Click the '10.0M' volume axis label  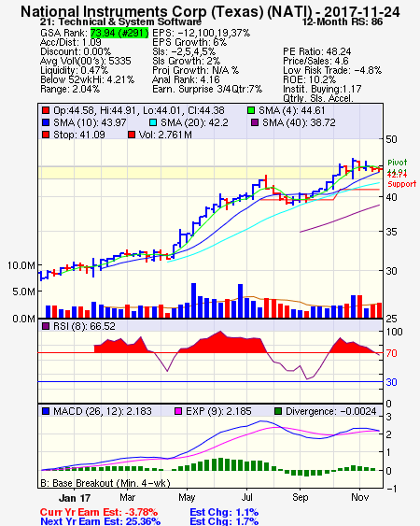coord(21,265)
